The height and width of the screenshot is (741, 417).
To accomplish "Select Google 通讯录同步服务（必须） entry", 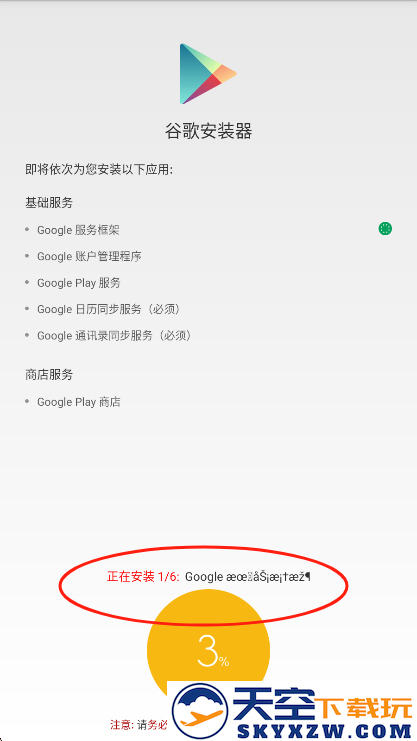I will point(115,336).
